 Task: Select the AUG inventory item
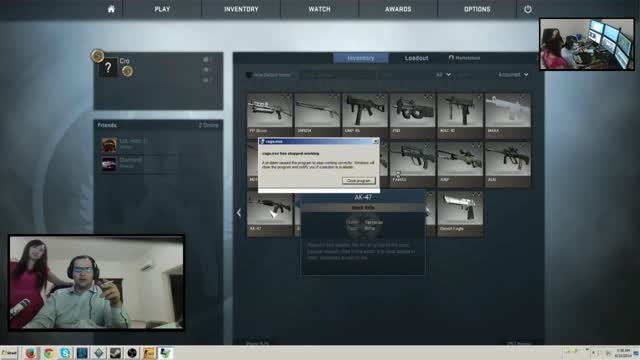[508, 164]
